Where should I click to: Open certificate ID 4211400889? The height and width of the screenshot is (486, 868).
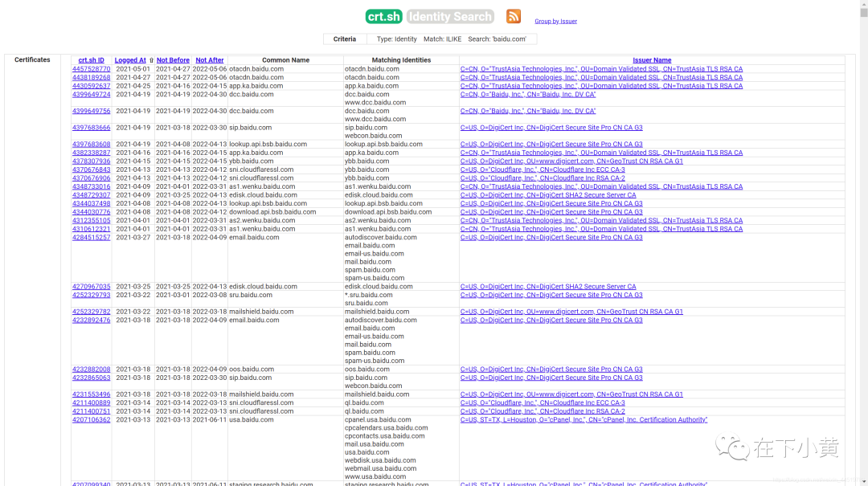coord(91,403)
